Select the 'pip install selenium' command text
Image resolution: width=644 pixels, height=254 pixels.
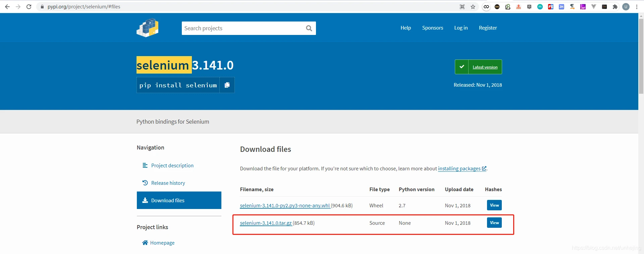click(x=178, y=85)
